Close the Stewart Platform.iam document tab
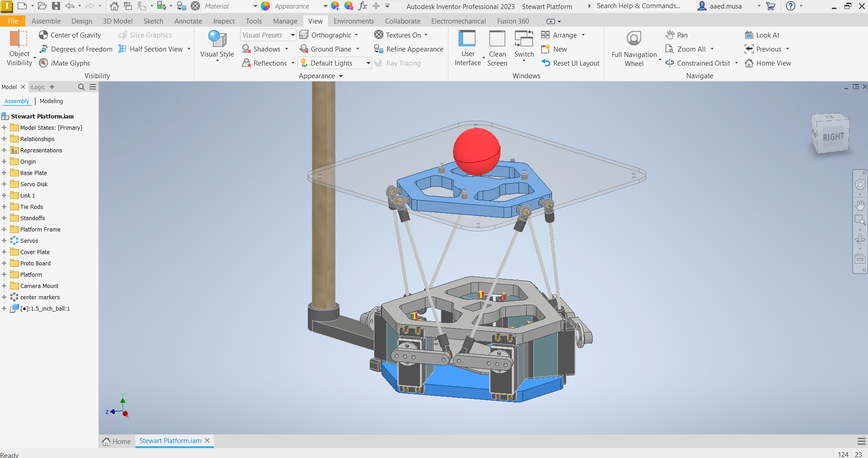The height and width of the screenshot is (458, 868). pyautogui.click(x=207, y=441)
